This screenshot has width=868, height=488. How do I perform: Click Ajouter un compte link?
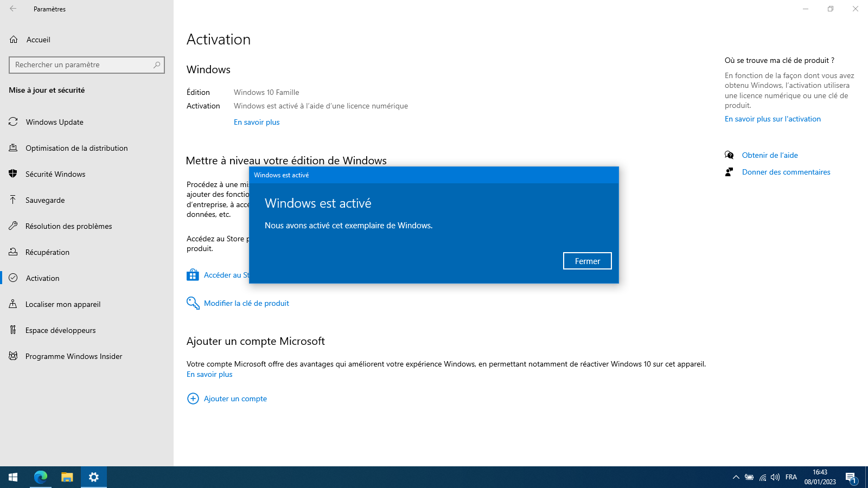(235, 399)
